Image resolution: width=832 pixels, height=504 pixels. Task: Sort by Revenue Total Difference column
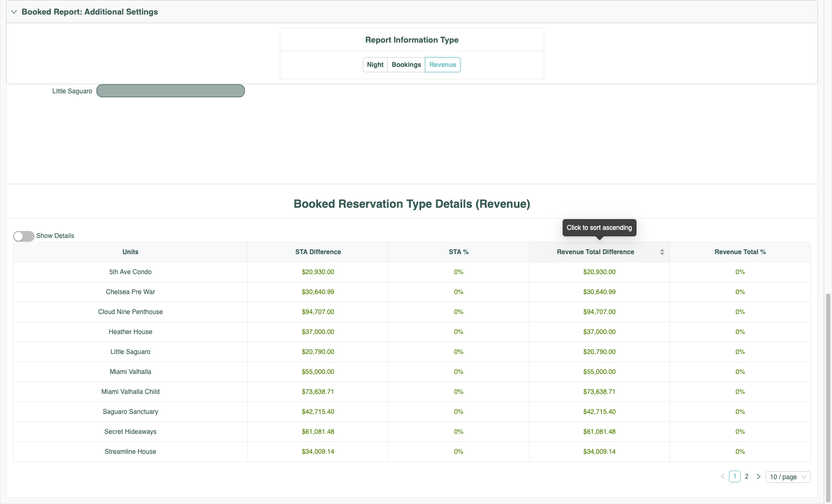(x=599, y=252)
